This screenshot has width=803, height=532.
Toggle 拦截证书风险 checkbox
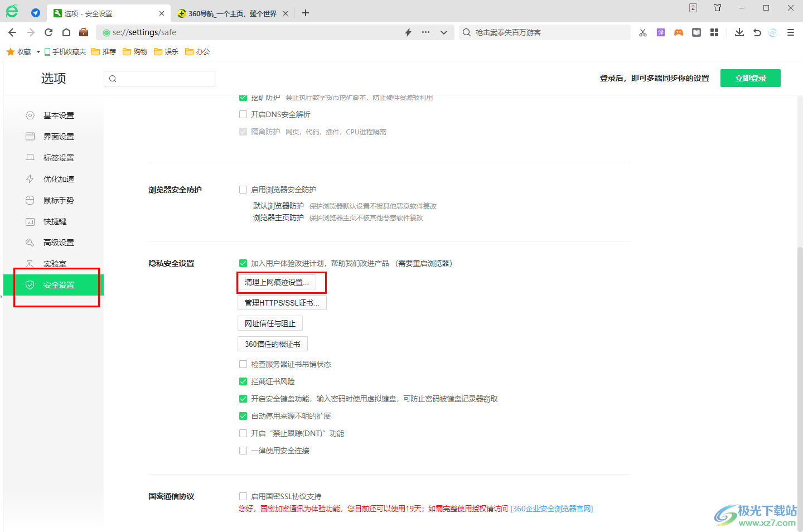(243, 381)
